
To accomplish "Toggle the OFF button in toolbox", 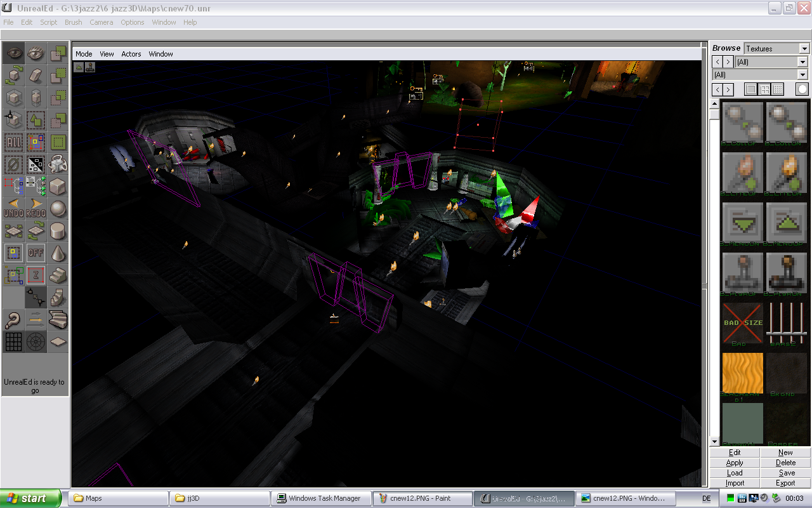I will [36, 253].
